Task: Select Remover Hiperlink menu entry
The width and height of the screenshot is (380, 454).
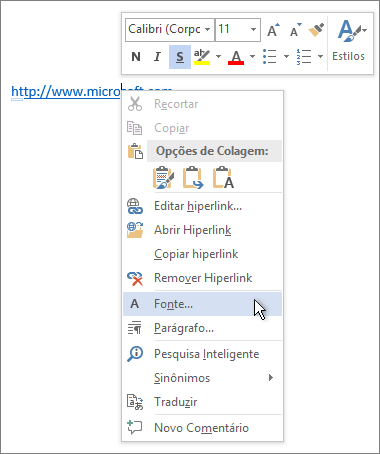Action: pos(202,278)
